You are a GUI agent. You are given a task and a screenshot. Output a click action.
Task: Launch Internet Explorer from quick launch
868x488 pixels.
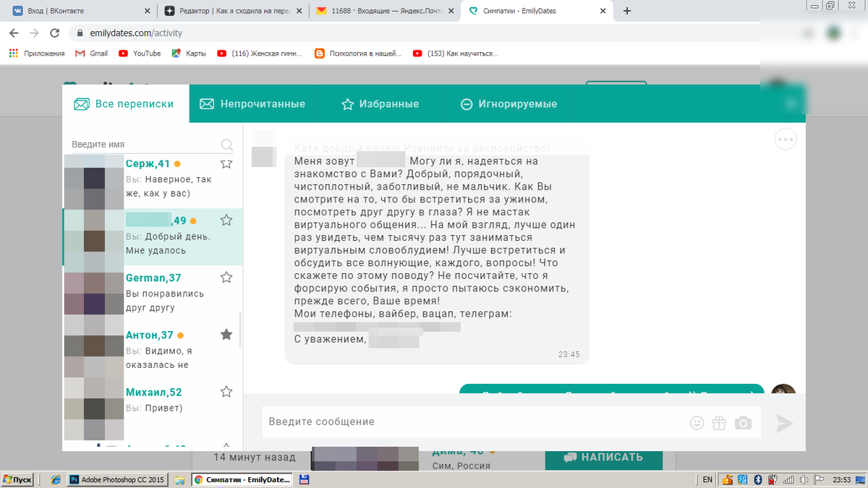(56, 479)
